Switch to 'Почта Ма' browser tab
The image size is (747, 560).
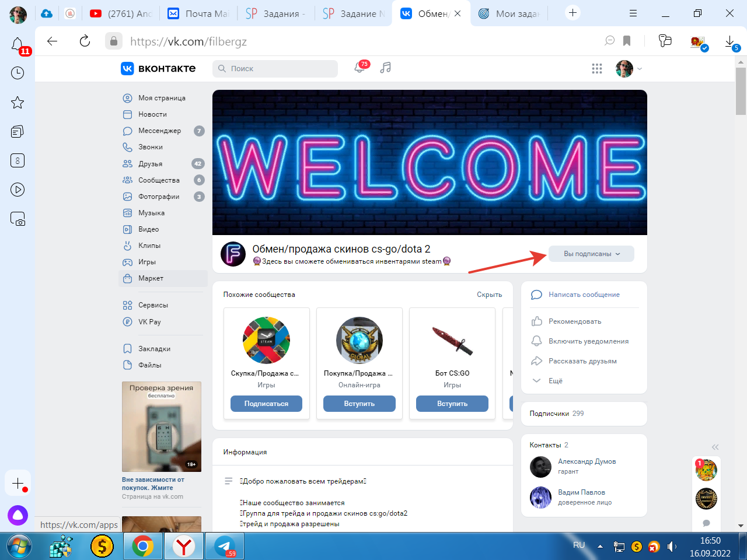pos(198,13)
